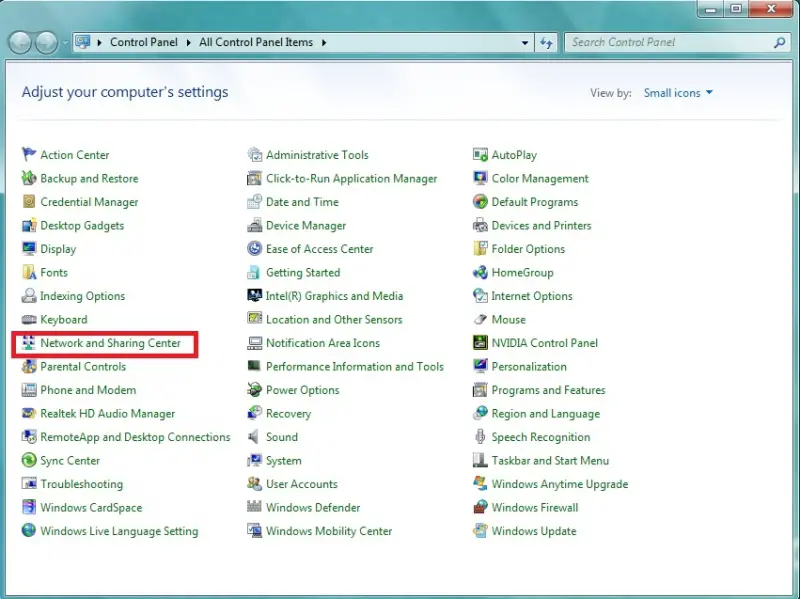Open Parental Controls
Viewport: 800px width, 599px height.
tap(83, 366)
